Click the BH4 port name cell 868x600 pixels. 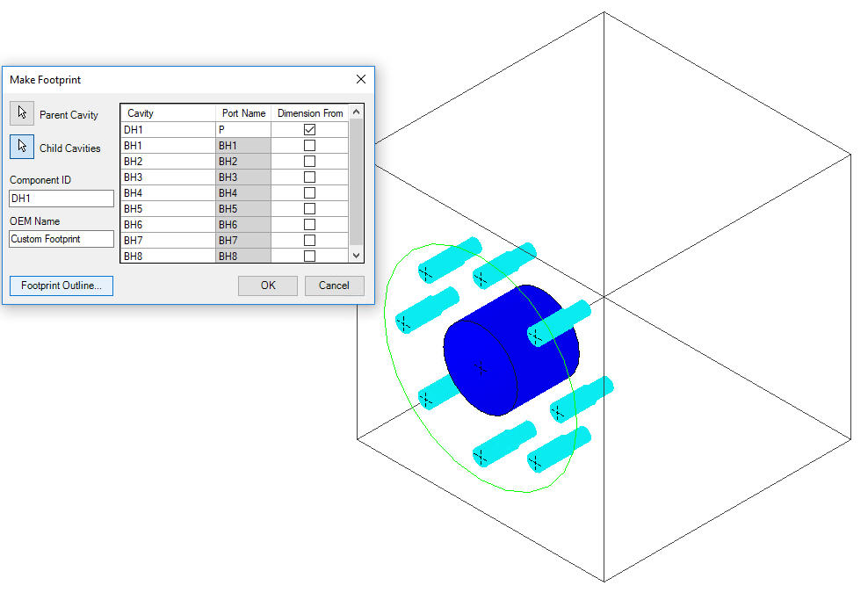pos(243,192)
